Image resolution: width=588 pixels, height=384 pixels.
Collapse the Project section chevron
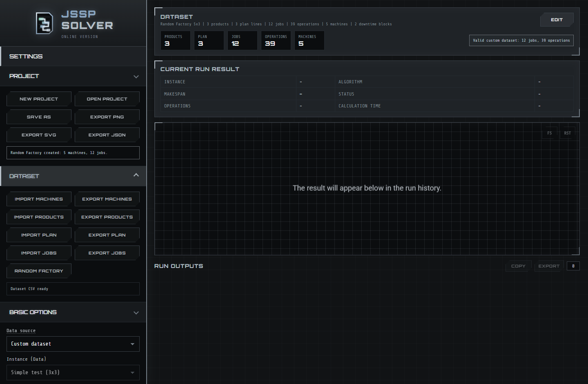(136, 76)
